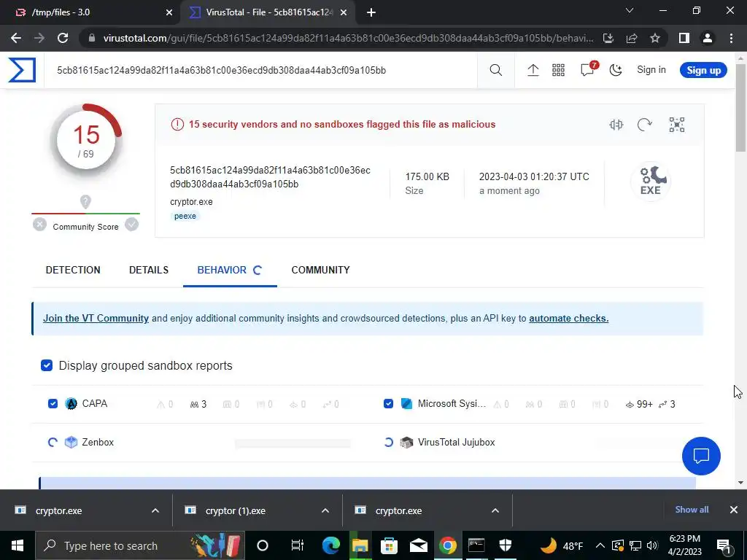Uncheck Display grouped sandbox reports
This screenshot has width=747, height=560.
(47, 366)
